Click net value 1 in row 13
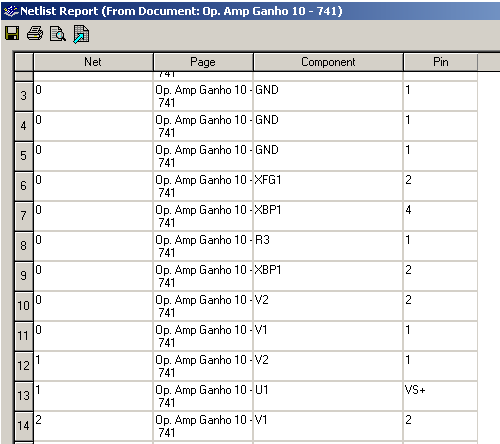 [x=93, y=396]
